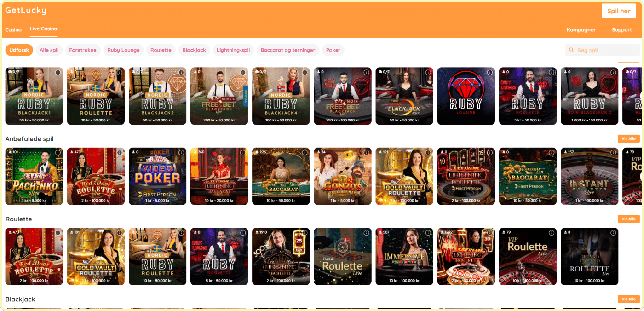Open Ruby Blackjack Live game card
This screenshot has height=311, width=644.
(x=404, y=96)
